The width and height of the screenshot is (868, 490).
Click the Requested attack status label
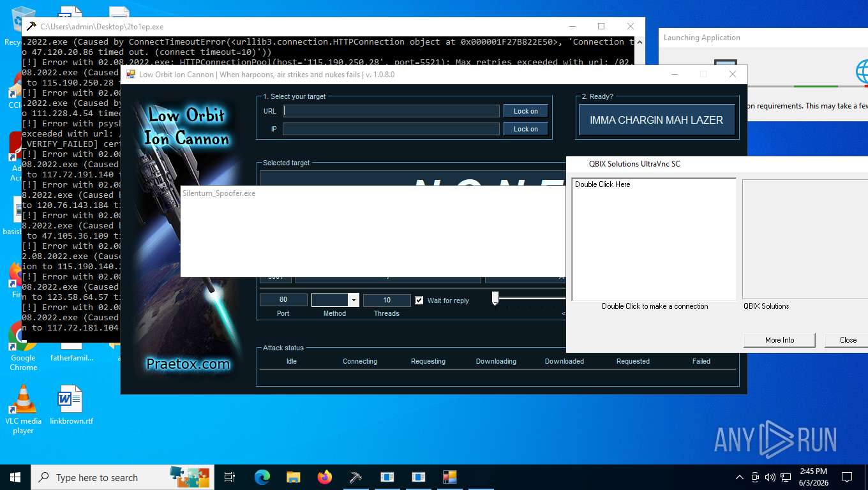coord(633,361)
